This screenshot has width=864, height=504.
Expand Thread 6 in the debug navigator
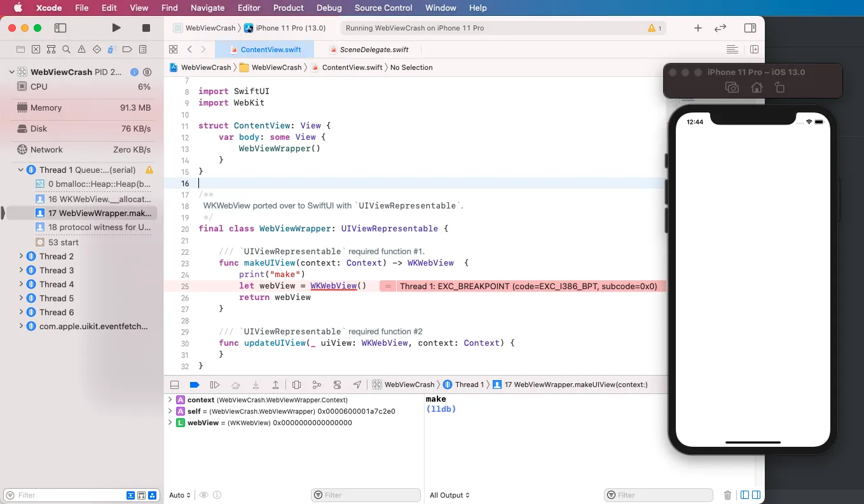[21, 312]
